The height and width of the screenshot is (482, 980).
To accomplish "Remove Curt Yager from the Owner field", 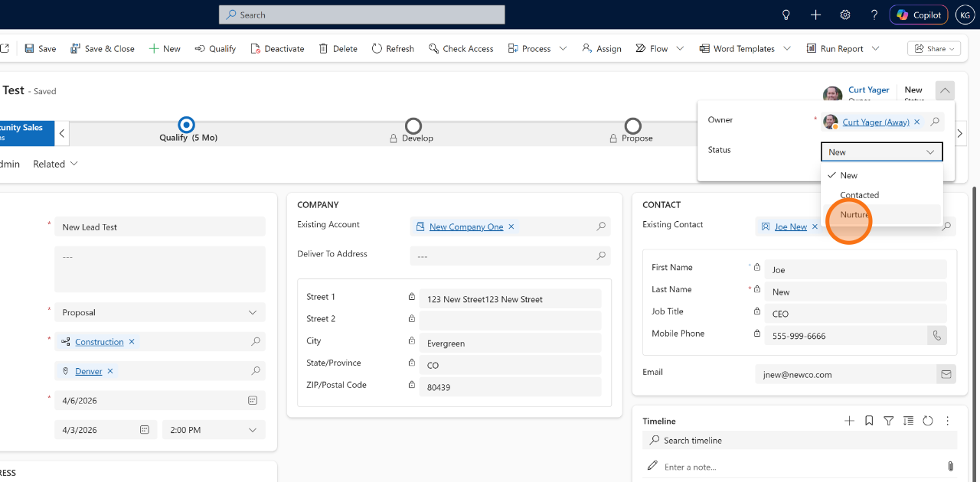I will point(917,122).
